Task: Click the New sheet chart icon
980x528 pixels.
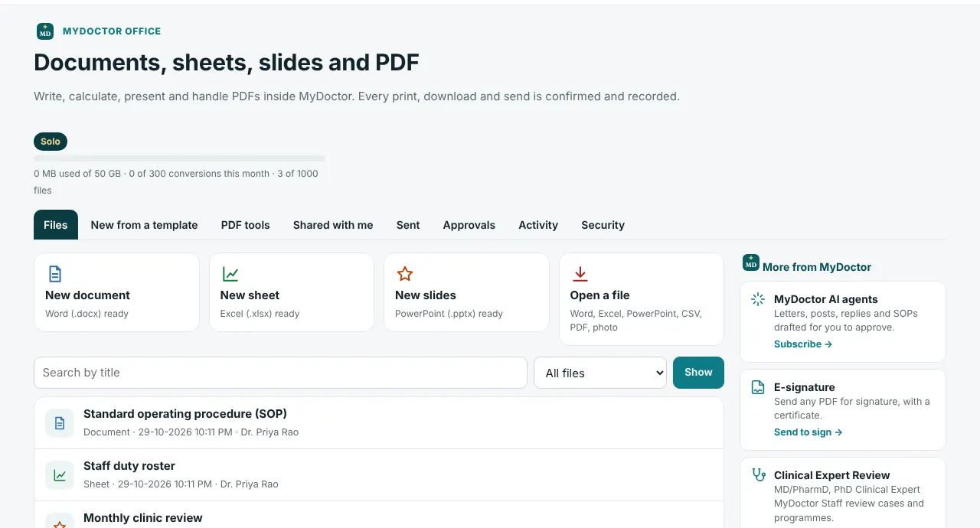Action: point(230,274)
